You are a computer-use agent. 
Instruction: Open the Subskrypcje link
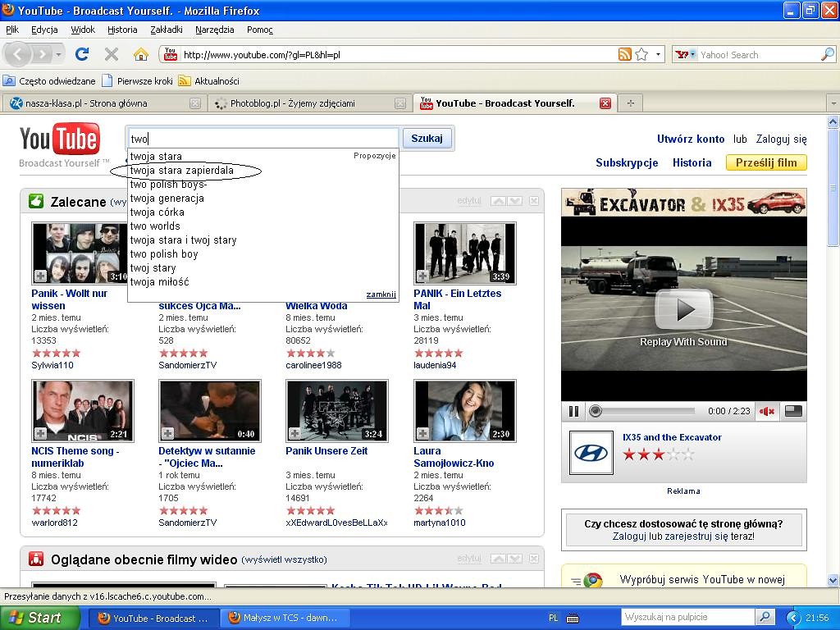(627, 163)
